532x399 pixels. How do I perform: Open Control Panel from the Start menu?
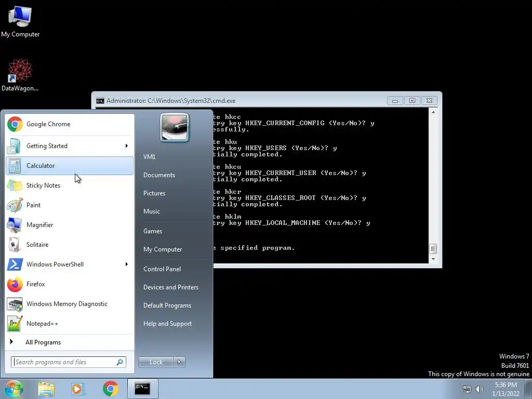tap(162, 269)
